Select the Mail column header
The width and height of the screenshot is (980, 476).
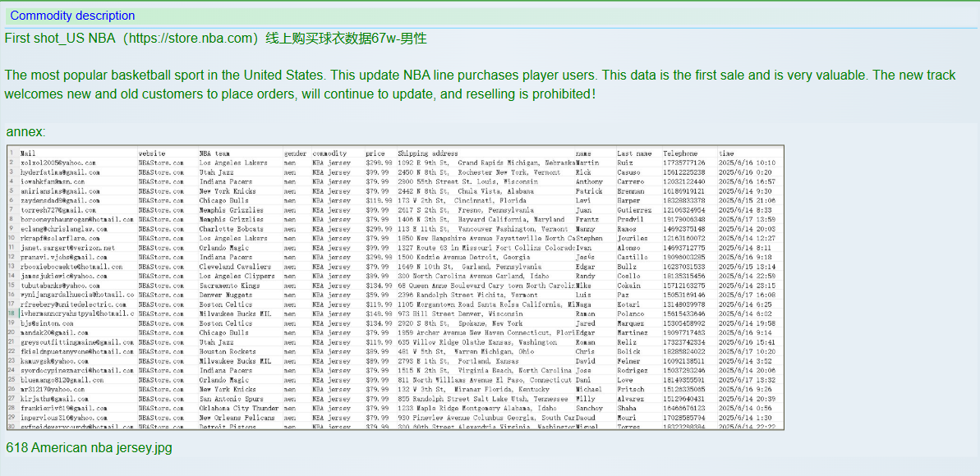[x=28, y=153]
